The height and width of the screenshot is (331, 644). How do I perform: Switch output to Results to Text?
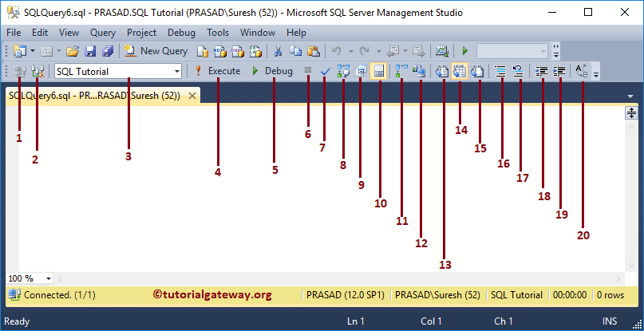(x=442, y=72)
